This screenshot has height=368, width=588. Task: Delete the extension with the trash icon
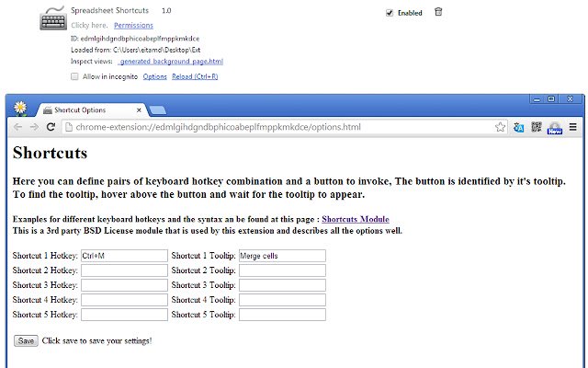coord(438,12)
